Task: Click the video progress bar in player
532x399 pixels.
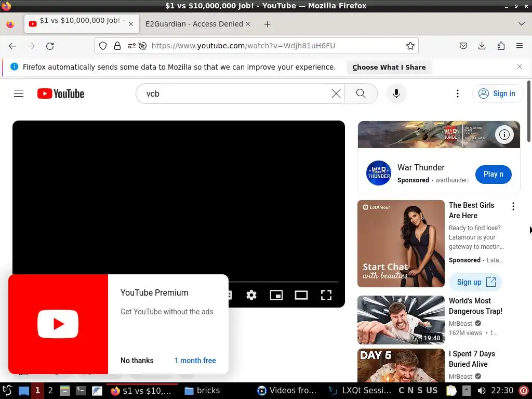Action: click(283, 282)
